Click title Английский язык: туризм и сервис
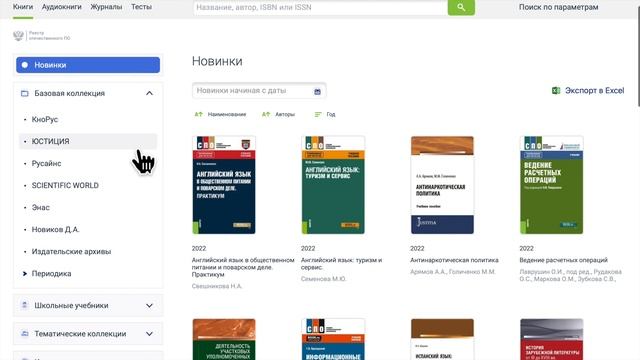Viewport: 640px width, 360px height. (x=342, y=264)
